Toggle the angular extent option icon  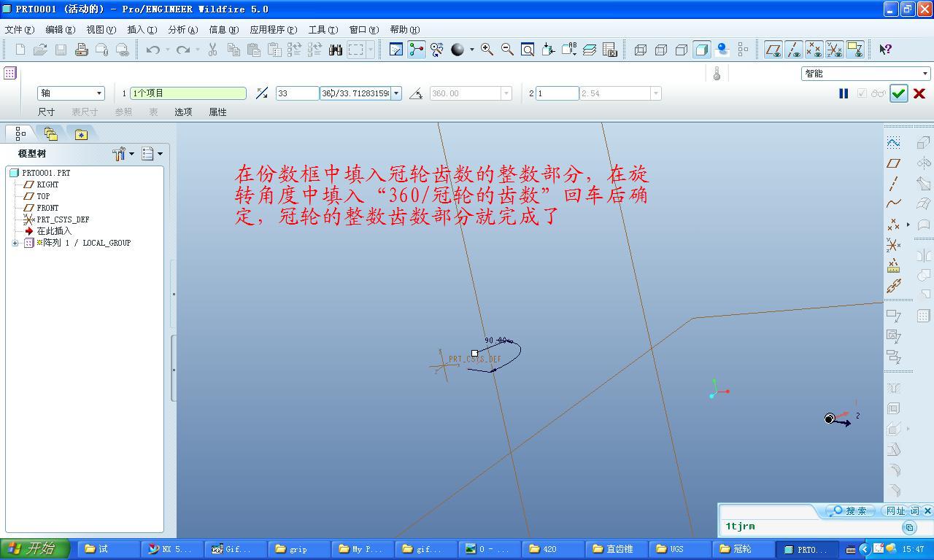tap(416, 93)
